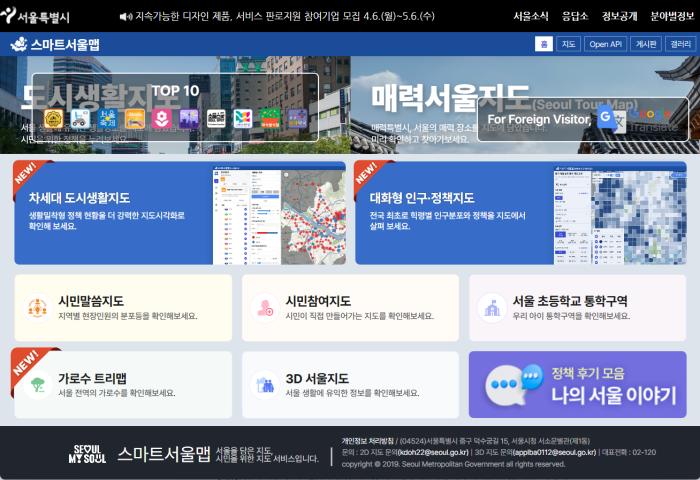The width and height of the screenshot is (700, 480).
Task: Open the 차세대 도시생활지도 banner
Action: 180,213
